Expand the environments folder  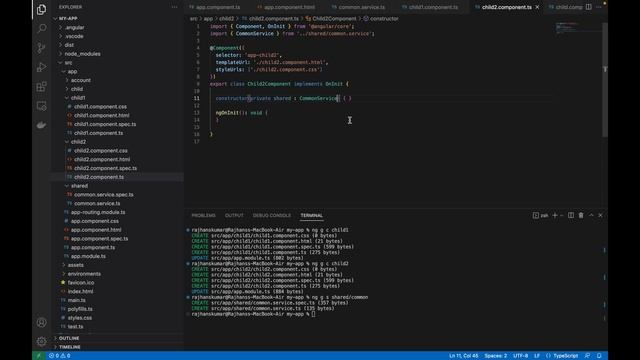(84, 274)
